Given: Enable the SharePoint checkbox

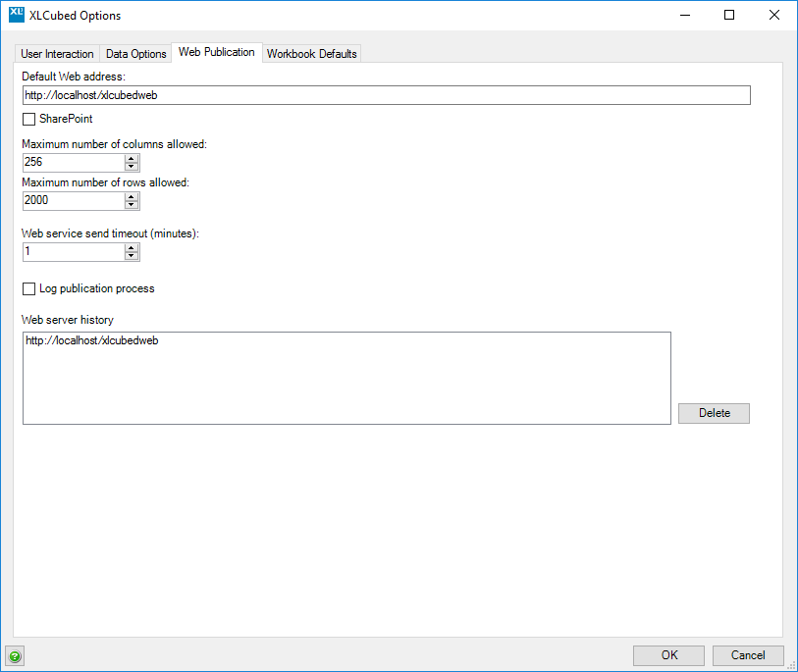Looking at the screenshot, I should (x=29, y=119).
